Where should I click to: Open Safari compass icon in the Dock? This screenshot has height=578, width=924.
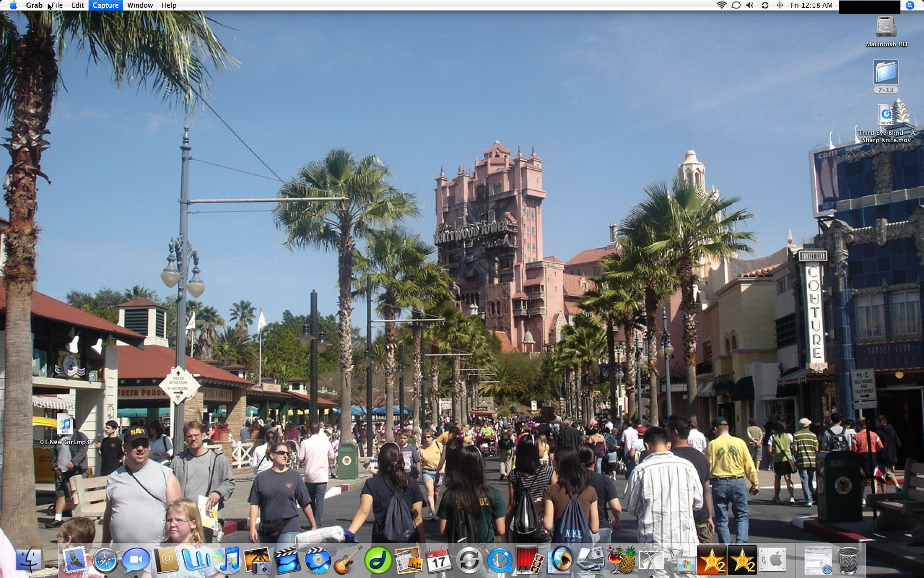[x=105, y=561]
